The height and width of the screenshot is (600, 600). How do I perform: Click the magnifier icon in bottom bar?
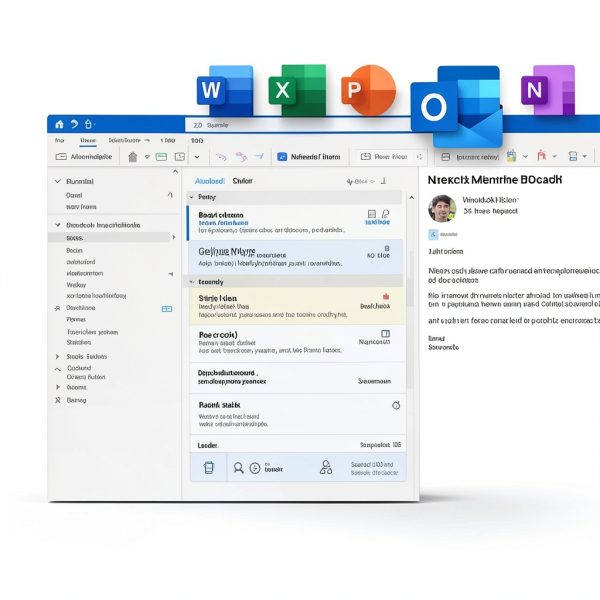pos(238,468)
